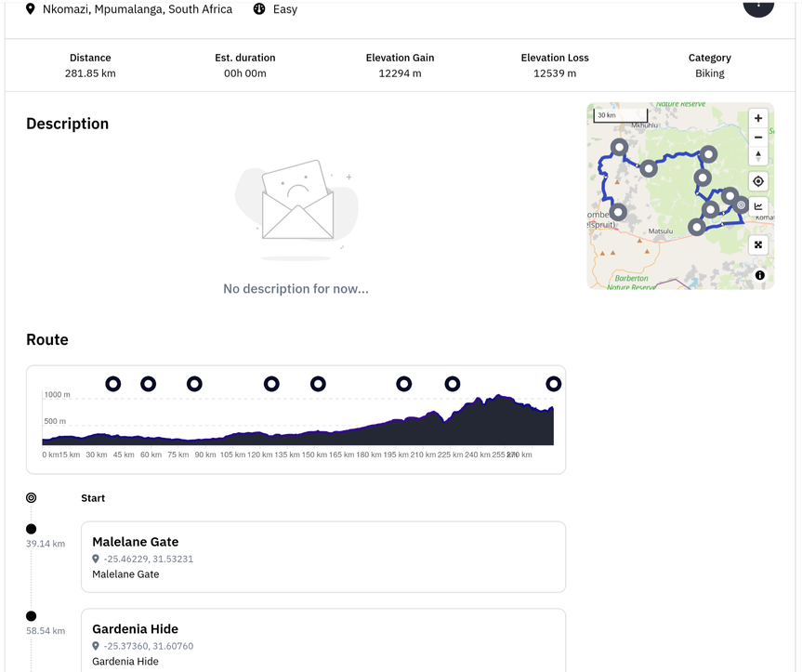This screenshot has height=672, width=802.
Task: Zoom in on the route map
Action: coord(758,119)
